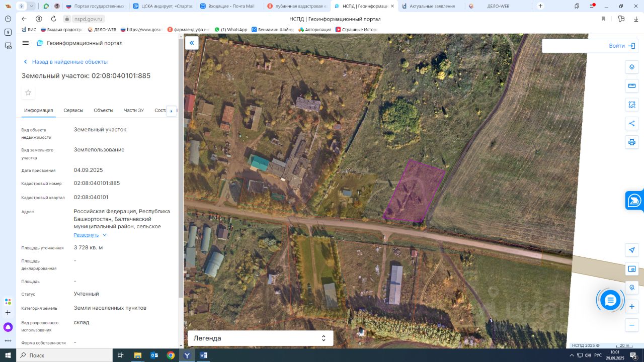Show hidden system tray icons

tap(572, 355)
